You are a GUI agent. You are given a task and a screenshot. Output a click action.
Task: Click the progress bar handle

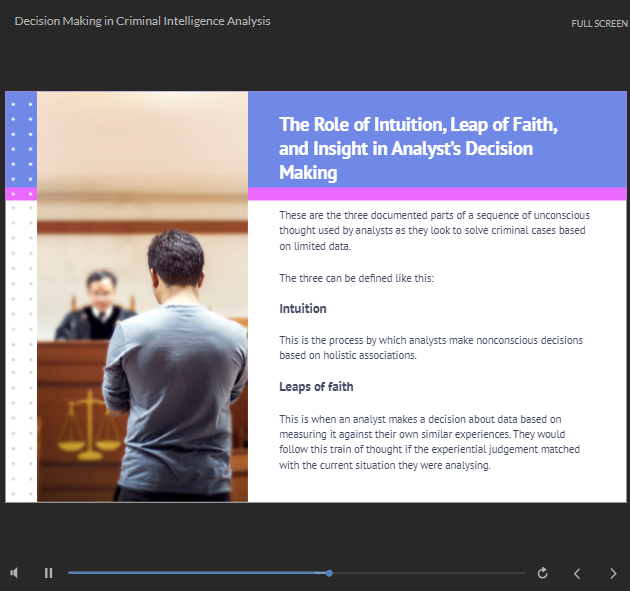click(x=329, y=573)
